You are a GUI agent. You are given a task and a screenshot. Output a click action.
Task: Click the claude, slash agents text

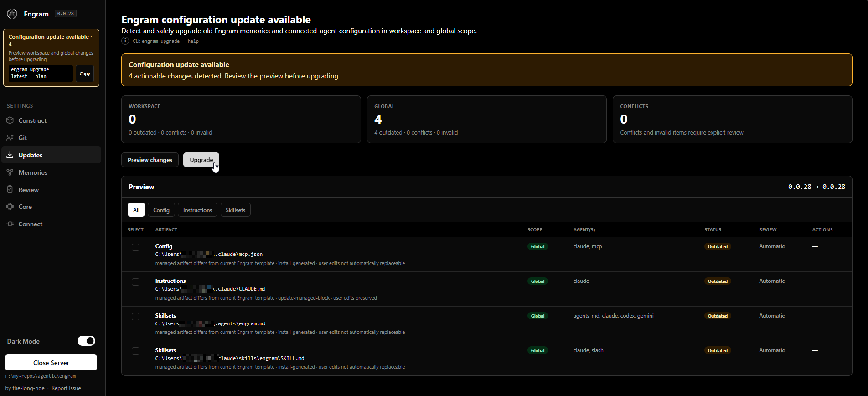click(588, 350)
